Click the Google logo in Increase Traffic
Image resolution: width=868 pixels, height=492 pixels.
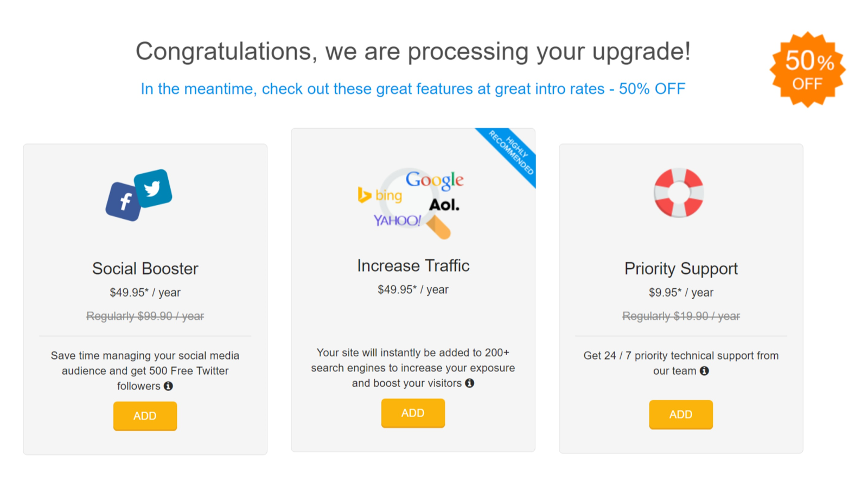click(x=435, y=180)
